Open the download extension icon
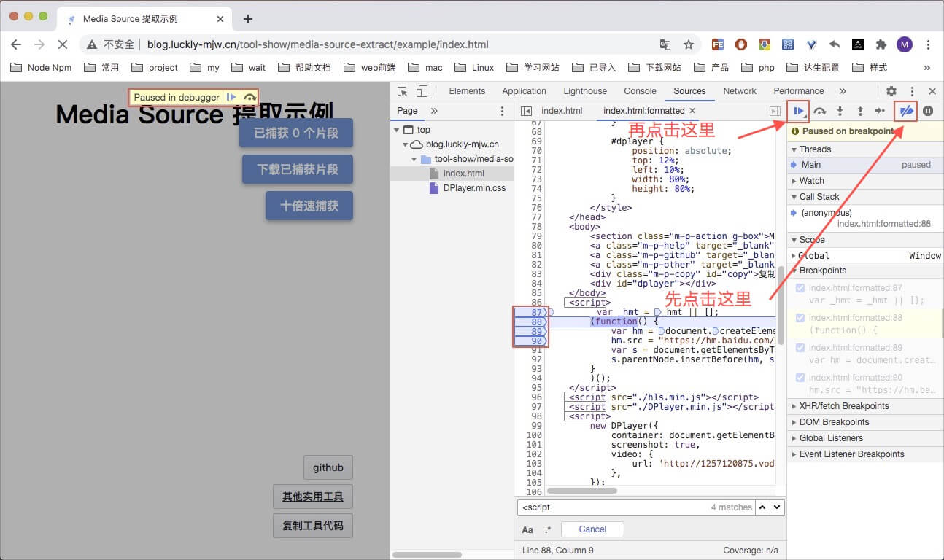The image size is (944, 560). 765,44
